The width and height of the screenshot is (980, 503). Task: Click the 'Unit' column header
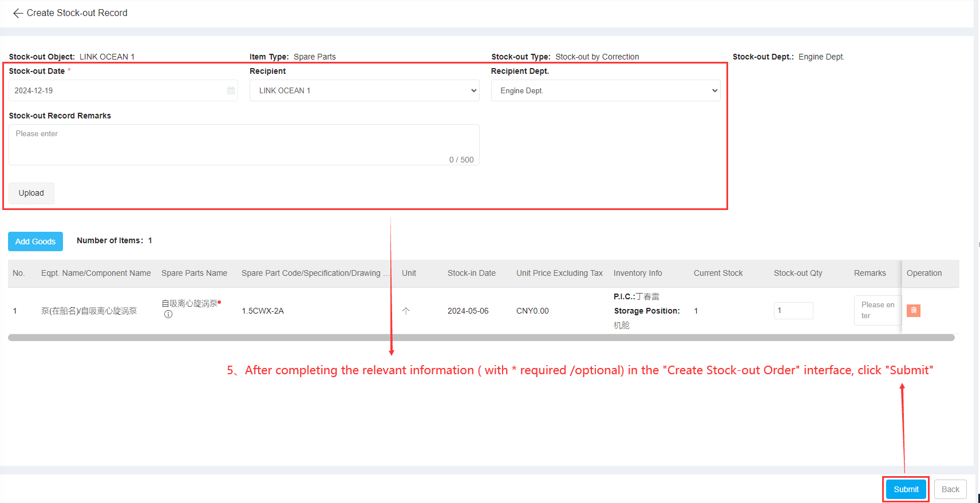tap(409, 273)
